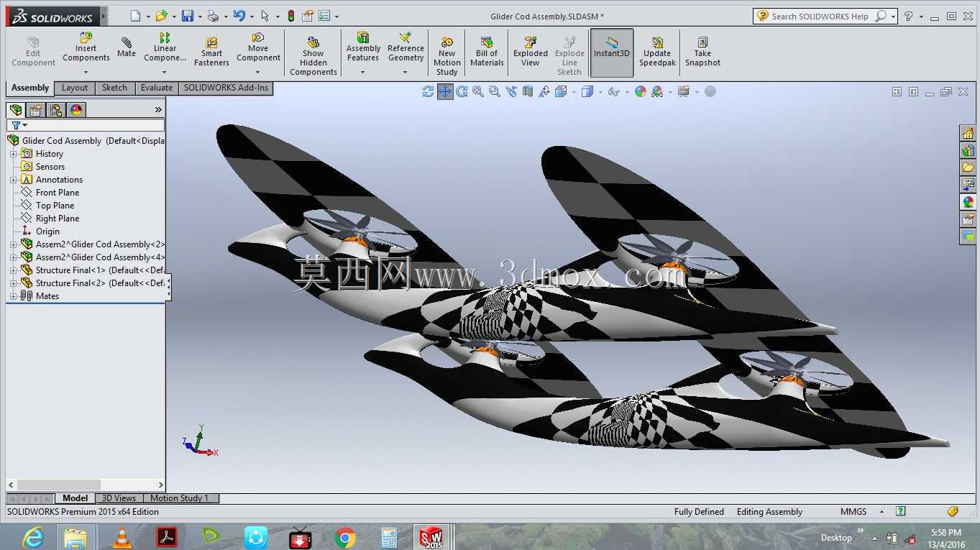980x550 pixels.
Task: Switch to the 3D Views tab
Action: 119,498
